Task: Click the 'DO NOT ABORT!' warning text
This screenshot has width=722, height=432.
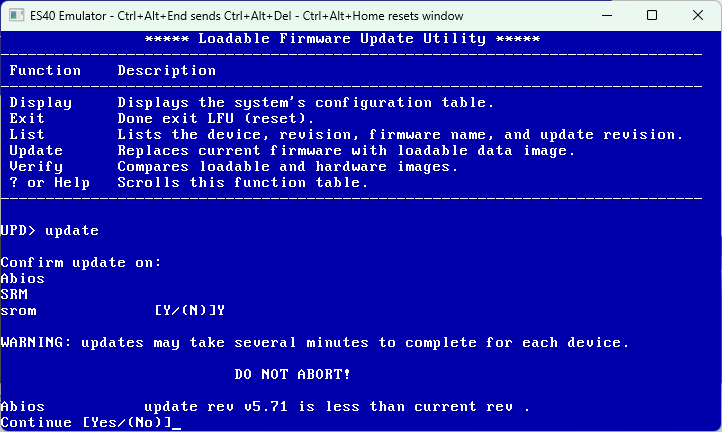Action: (292, 374)
